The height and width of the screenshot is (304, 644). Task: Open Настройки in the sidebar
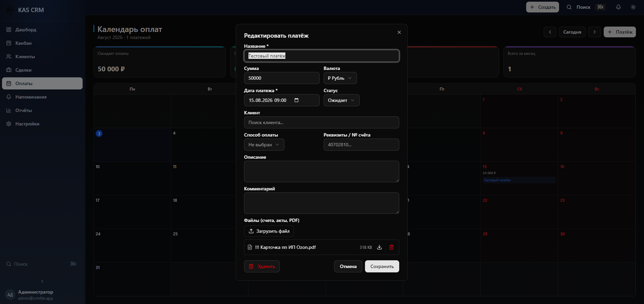[x=42, y=124]
